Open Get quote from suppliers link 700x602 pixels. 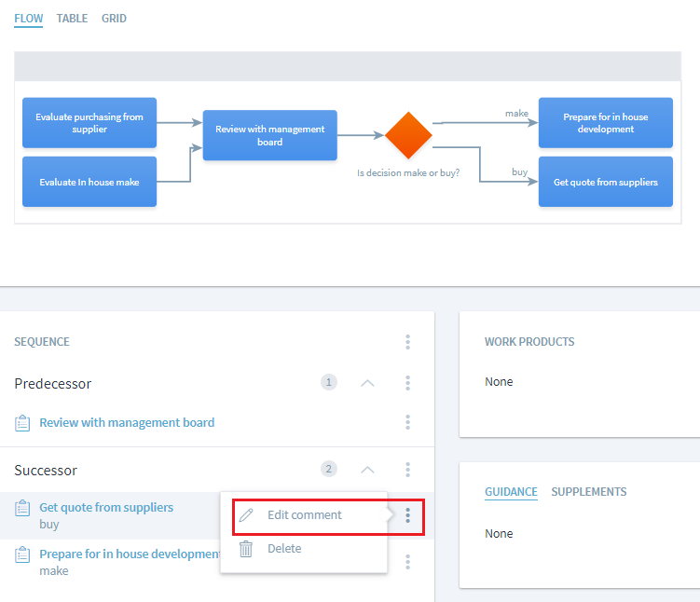click(x=106, y=508)
